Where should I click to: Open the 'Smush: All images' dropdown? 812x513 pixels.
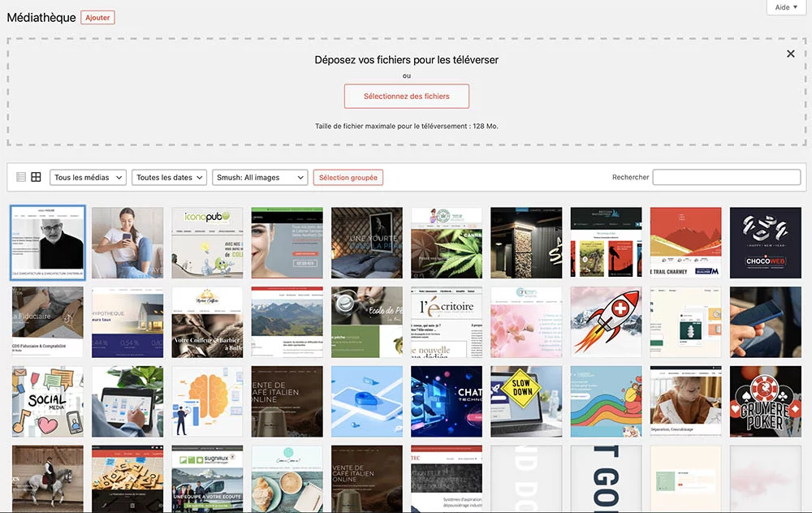[x=260, y=178]
